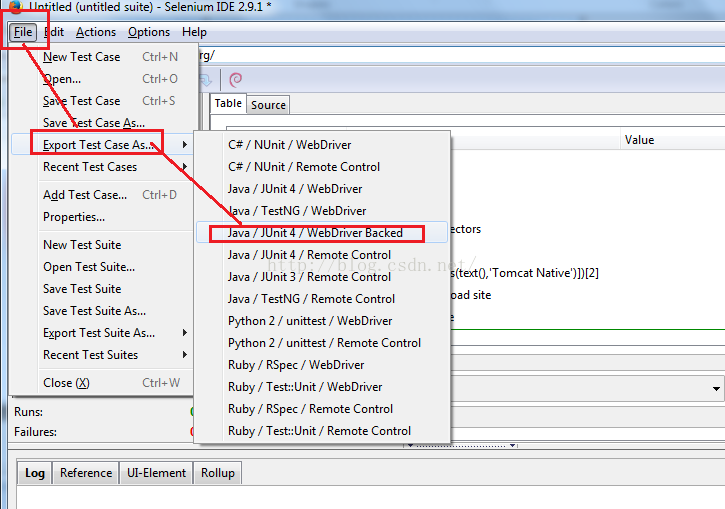Expand Export Test Case As submenu
725x509 pixels.
coord(104,145)
